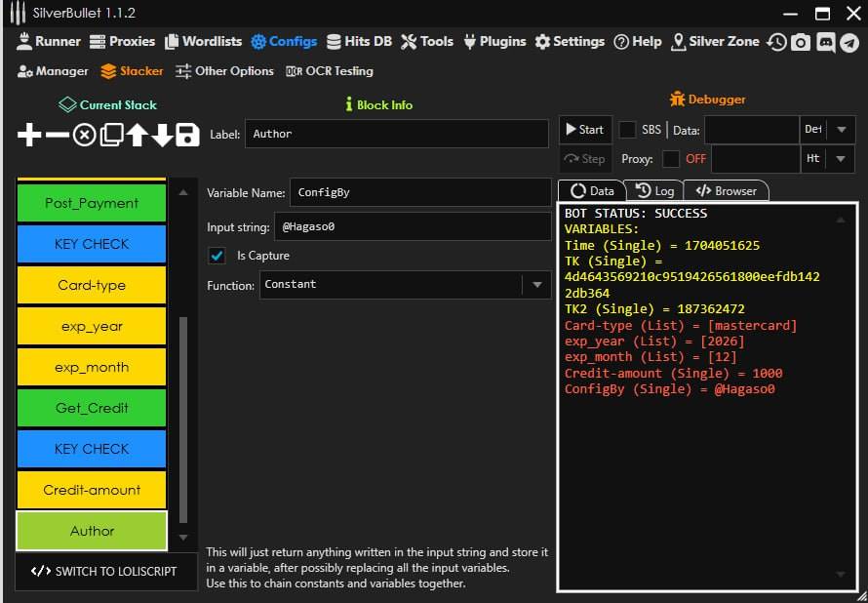
Task: Uncheck the Is Capture checkbox
Action: [217, 256]
